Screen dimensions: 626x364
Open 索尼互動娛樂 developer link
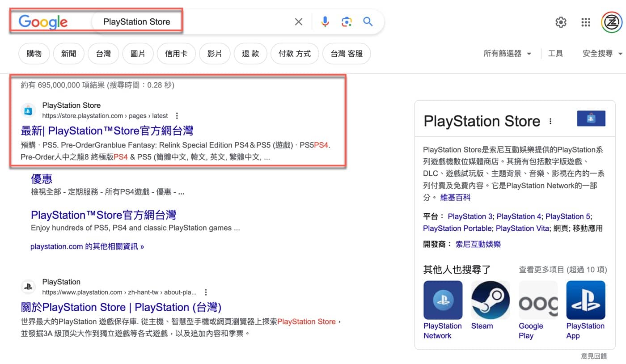(478, 245)
